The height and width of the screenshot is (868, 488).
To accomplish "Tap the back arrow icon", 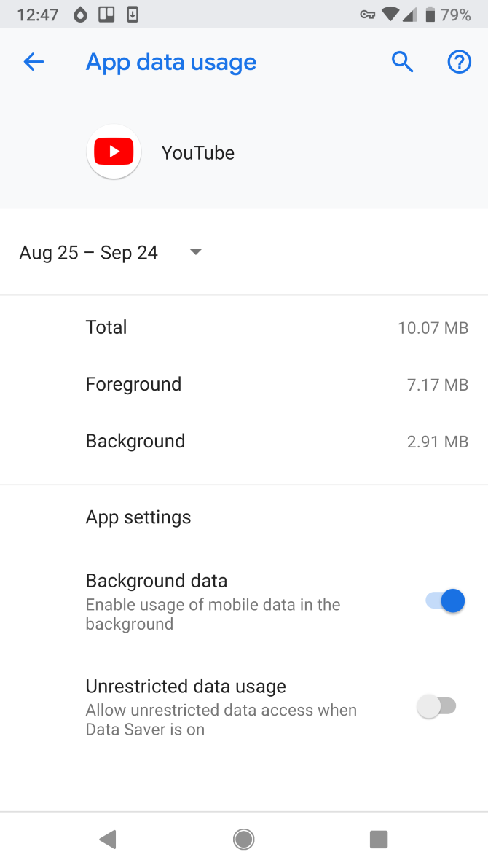I will point(34,63).
